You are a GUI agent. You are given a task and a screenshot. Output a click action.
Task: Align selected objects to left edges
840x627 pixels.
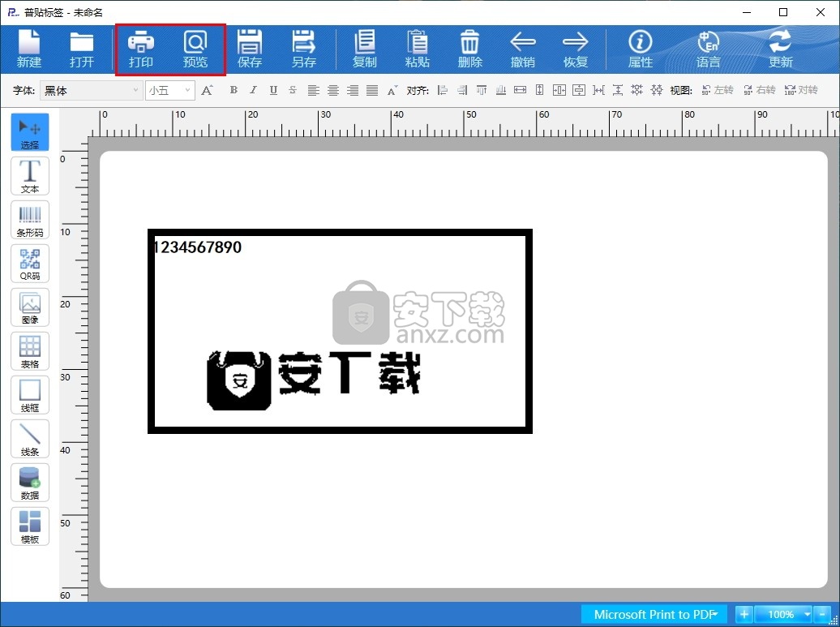pyautogui.click(x=443, y=90)
